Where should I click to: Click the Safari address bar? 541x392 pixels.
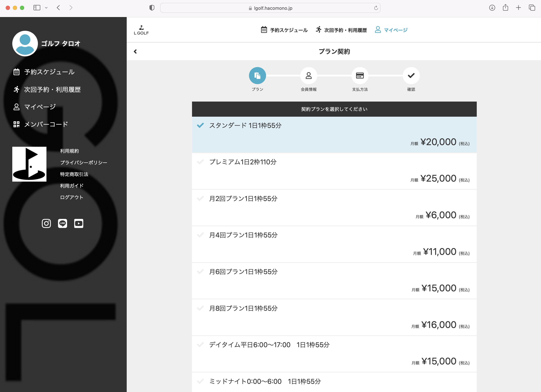pyautogui.click(x=270, y=8)
